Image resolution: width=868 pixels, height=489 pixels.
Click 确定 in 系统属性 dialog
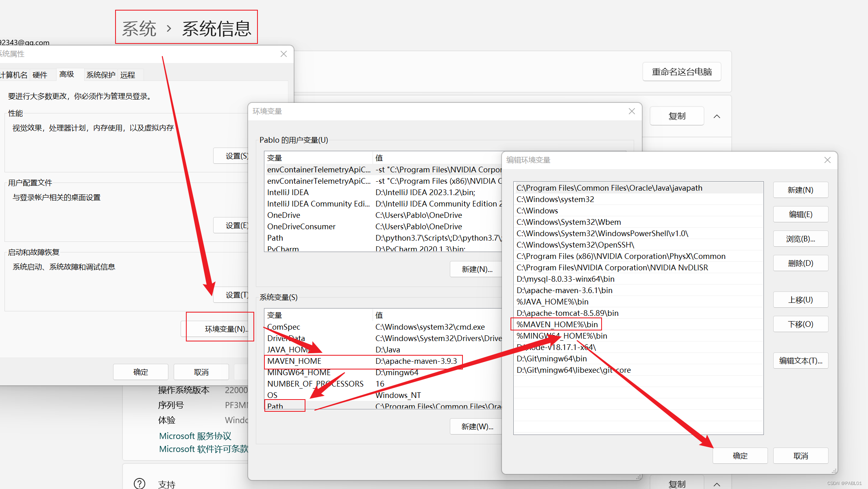pyautogui.click(x=140, y=372)
